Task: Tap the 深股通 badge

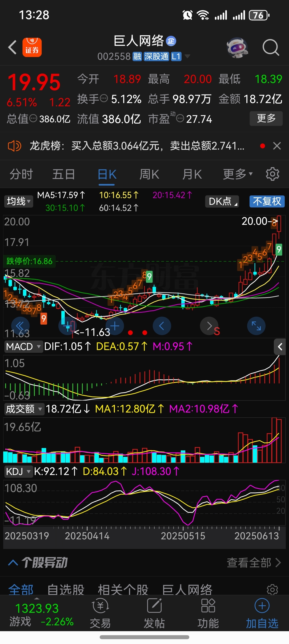Action: pyautogui.click(x=156, y=56)
